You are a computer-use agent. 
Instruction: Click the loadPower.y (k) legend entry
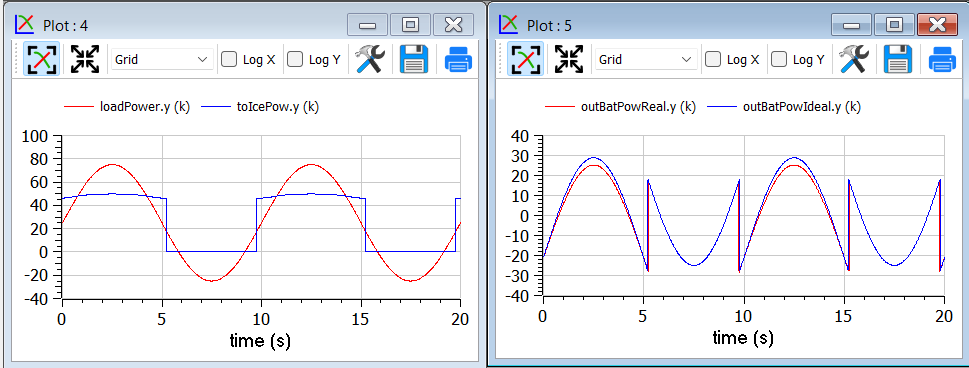point(127,107)
